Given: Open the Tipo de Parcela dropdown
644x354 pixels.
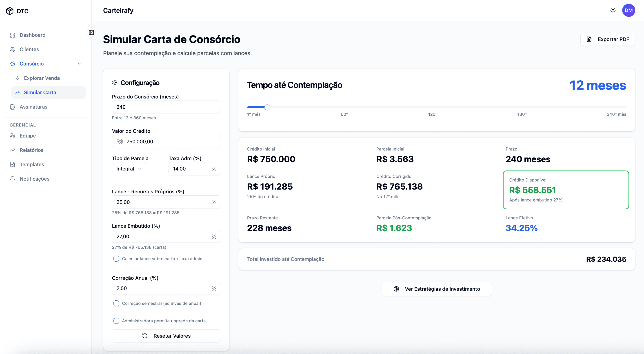Looking at the screenshot, I should 129,168.
